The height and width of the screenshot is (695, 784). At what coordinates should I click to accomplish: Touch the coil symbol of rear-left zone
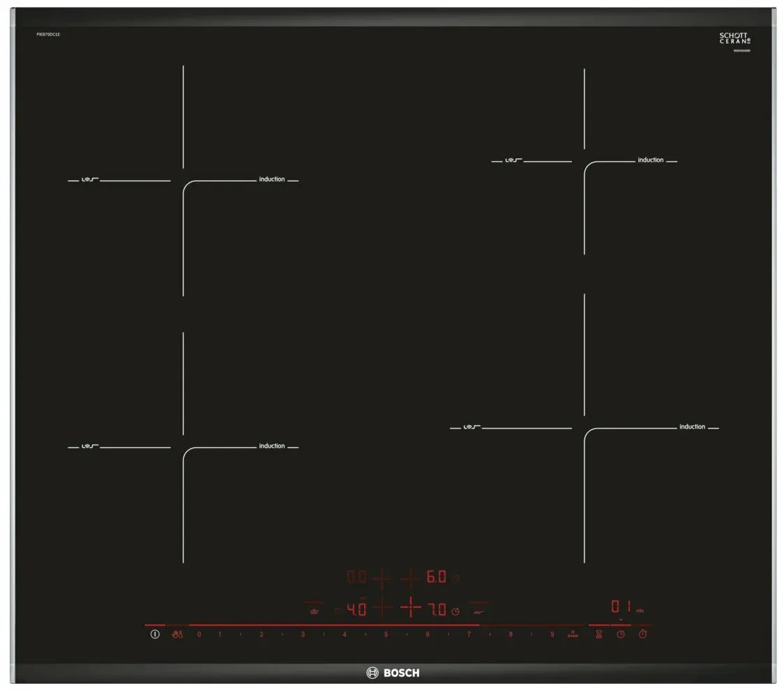pos(89,179)
